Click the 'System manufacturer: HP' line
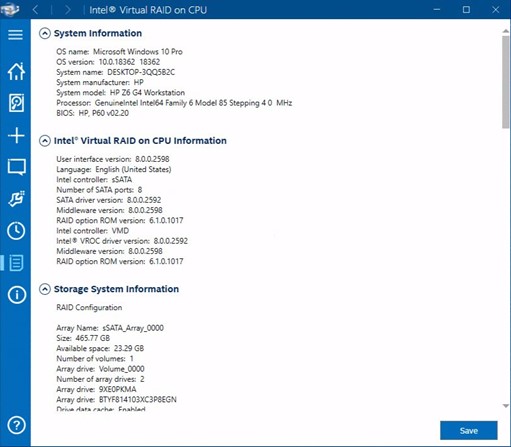Viewport: 511px width, 447px height. click(100, 82)
